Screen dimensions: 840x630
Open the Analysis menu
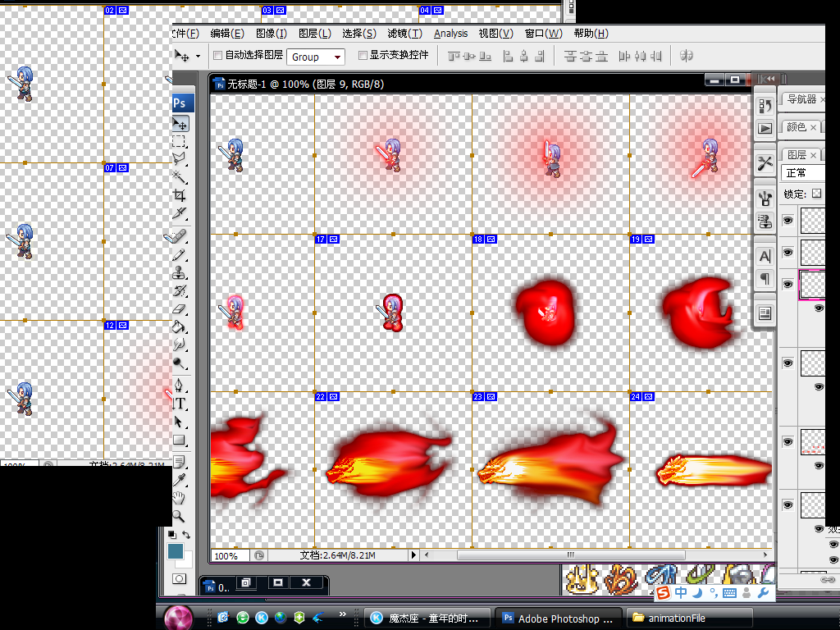click(450, 34)
